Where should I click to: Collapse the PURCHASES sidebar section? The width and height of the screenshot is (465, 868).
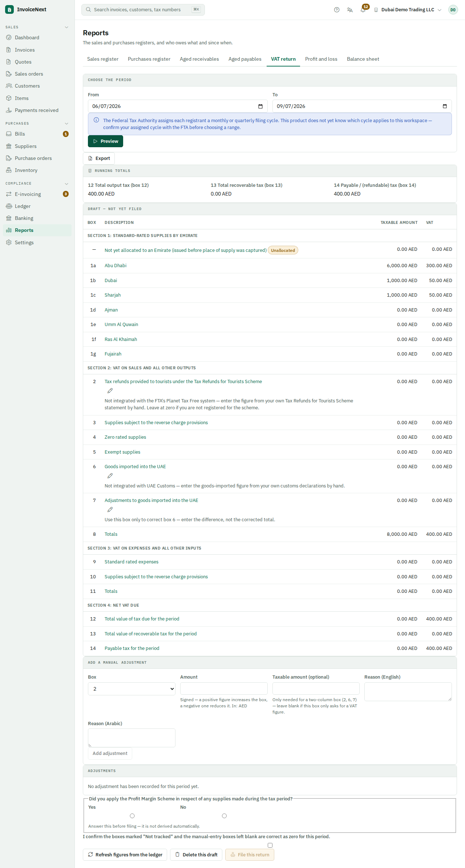click(66, 124)
